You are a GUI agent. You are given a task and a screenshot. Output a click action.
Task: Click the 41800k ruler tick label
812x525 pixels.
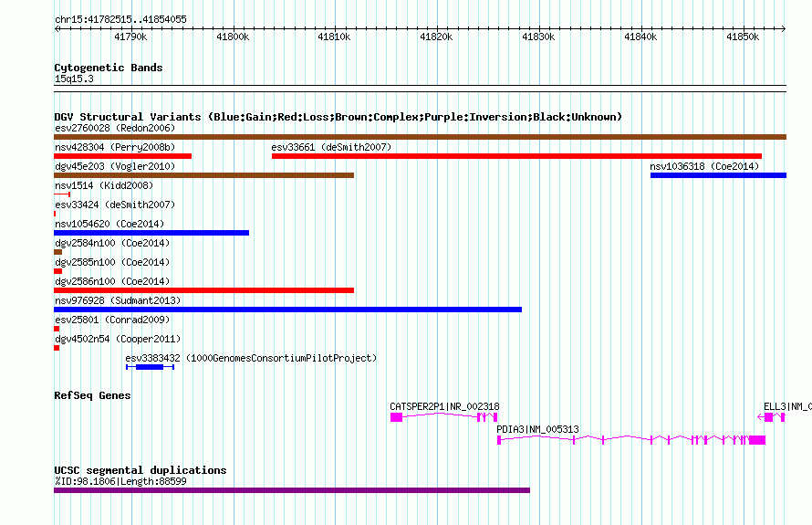233,37
